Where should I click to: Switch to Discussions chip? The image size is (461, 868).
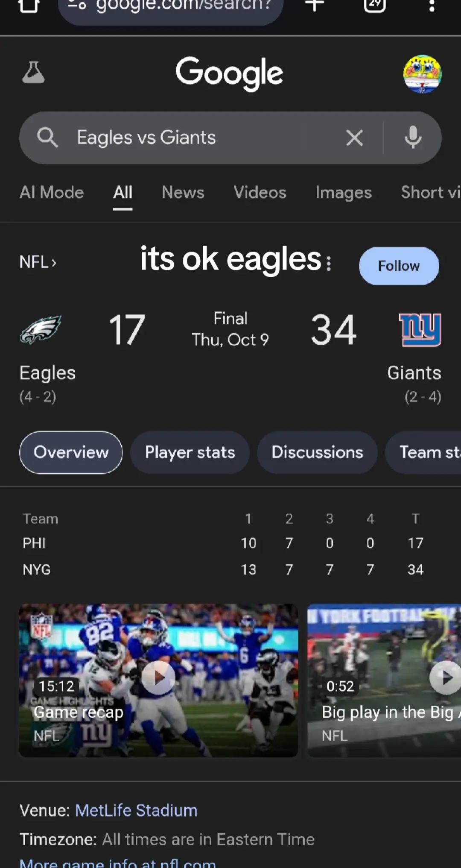pyautogui.click(x=317, y=452)
